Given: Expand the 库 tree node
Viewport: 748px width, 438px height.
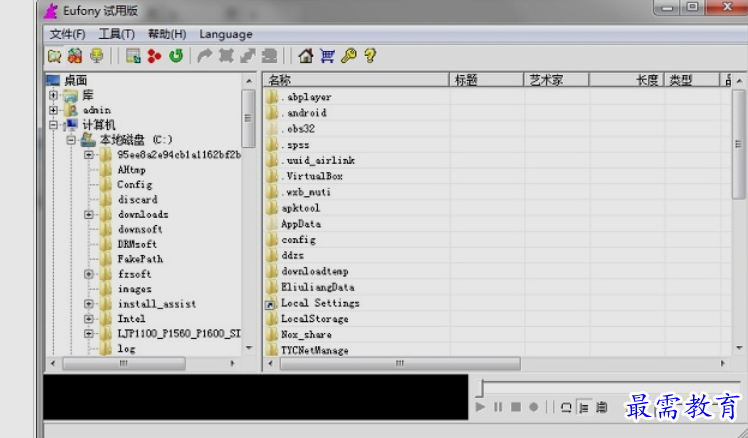Looking at the screenshot, I should tap(53, 95).
